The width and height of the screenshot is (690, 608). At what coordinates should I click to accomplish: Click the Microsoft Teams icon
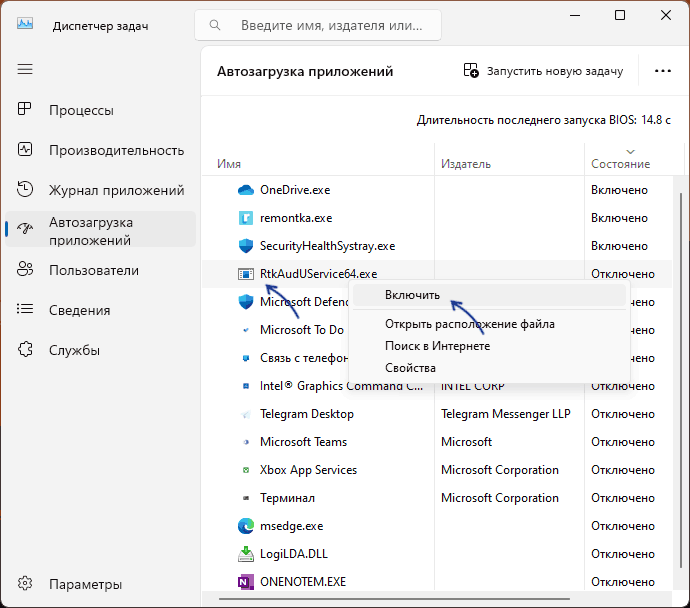(x=246, y=442)
